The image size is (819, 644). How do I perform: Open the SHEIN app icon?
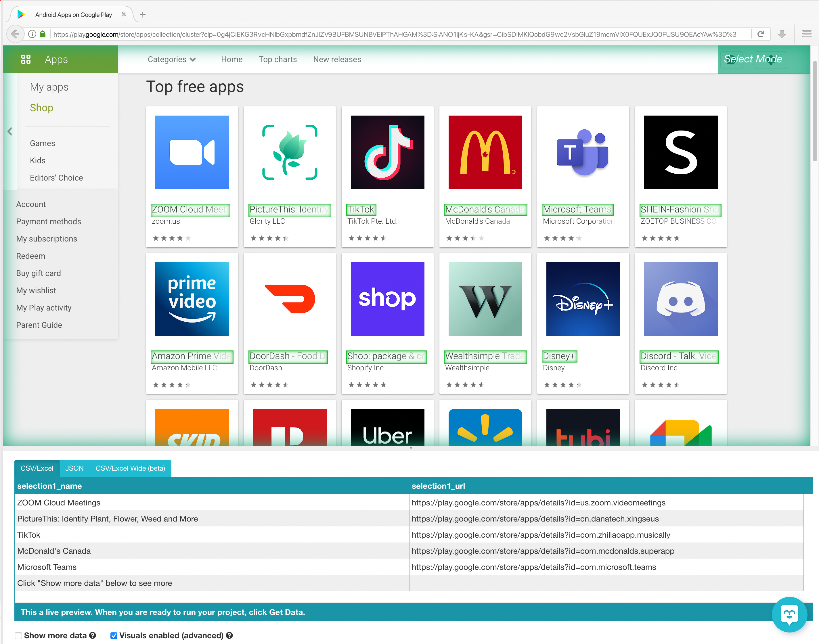click(681, 152)
